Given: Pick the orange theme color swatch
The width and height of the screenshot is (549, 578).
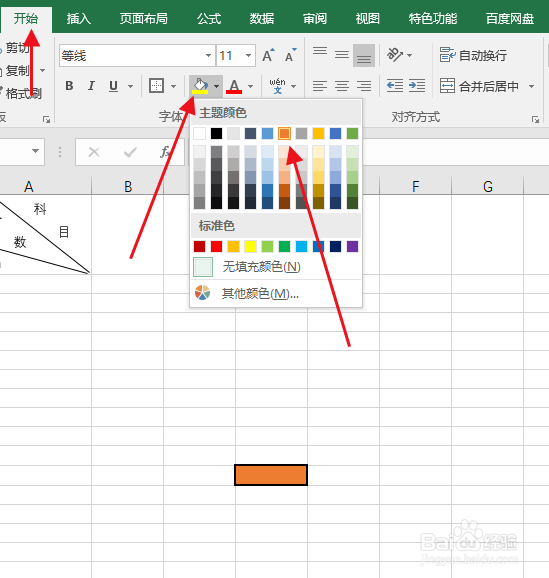Looking at the screenshot, I should tap(284, 133).
